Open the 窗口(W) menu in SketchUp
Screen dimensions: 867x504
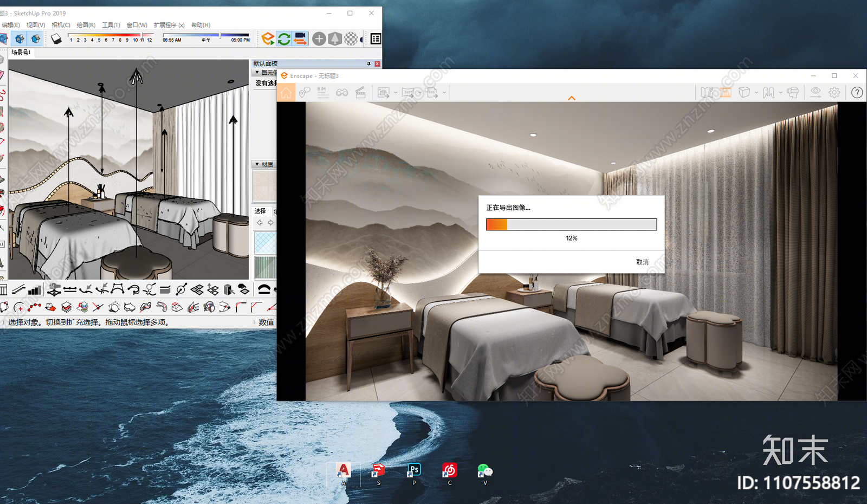coord(137,25)
